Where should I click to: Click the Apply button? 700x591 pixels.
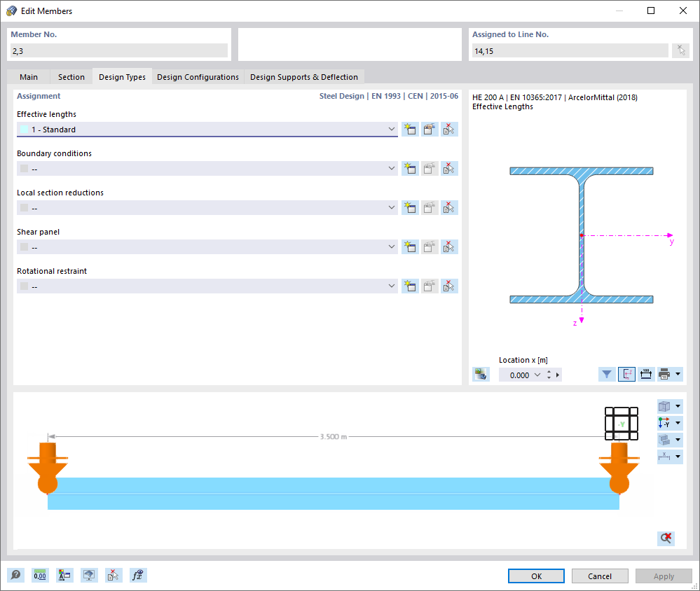click(664, 576)
